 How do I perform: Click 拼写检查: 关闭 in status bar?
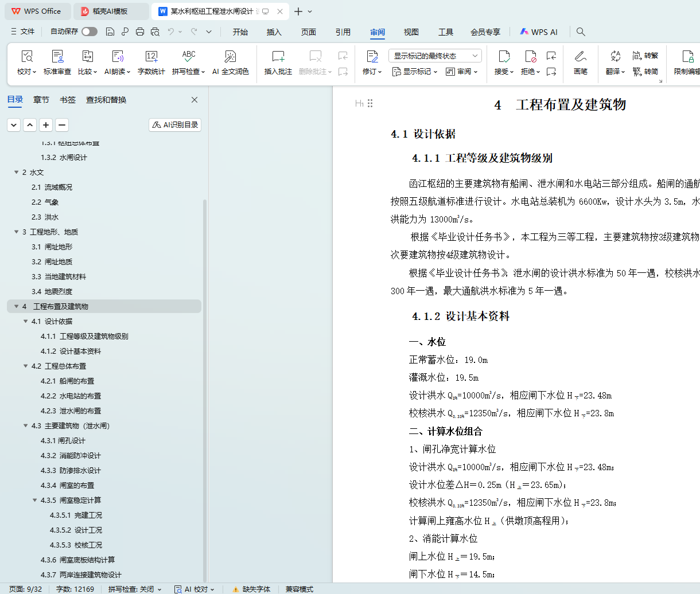pos(134,589)
